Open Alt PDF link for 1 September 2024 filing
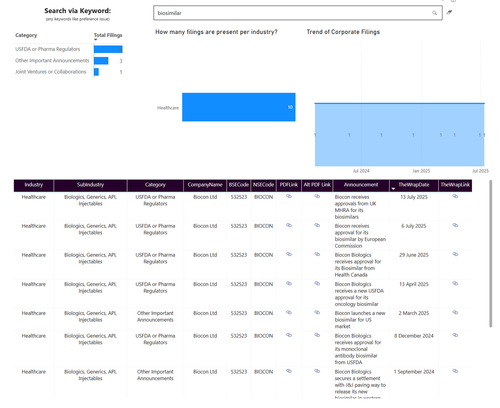This screenshot has height=408, width=500. click(317, 371)
